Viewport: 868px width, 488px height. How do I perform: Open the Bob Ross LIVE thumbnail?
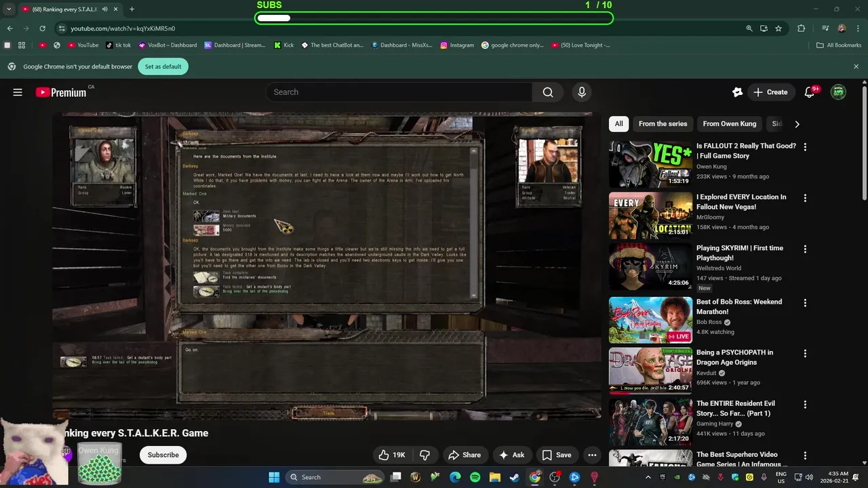click(x=650, y=320)
